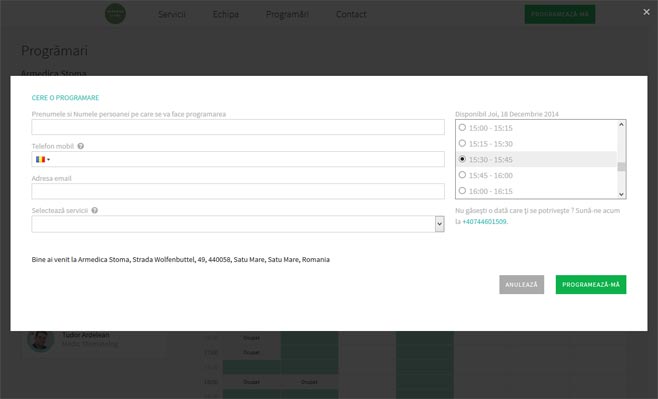Open the Contact menu in page header
This screenshot has height=399, width=658.
click(x=351, y=14)
